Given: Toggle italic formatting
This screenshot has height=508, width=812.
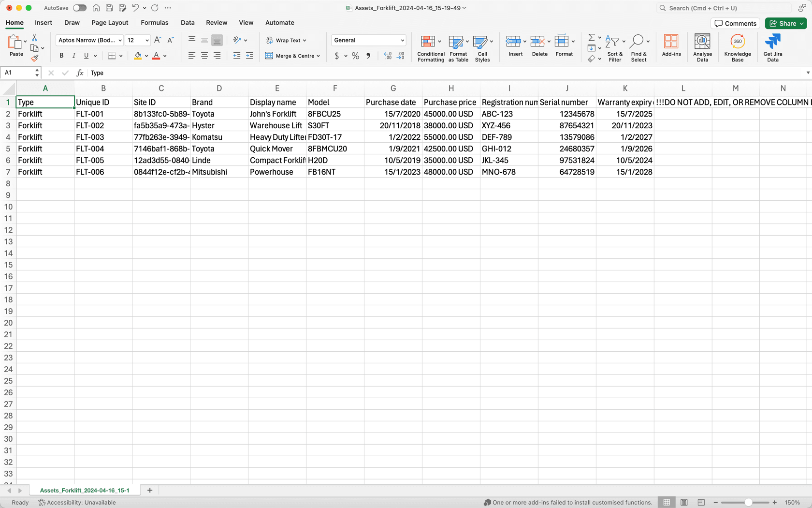Looking at the screenshot, I should tap(73, 56).
